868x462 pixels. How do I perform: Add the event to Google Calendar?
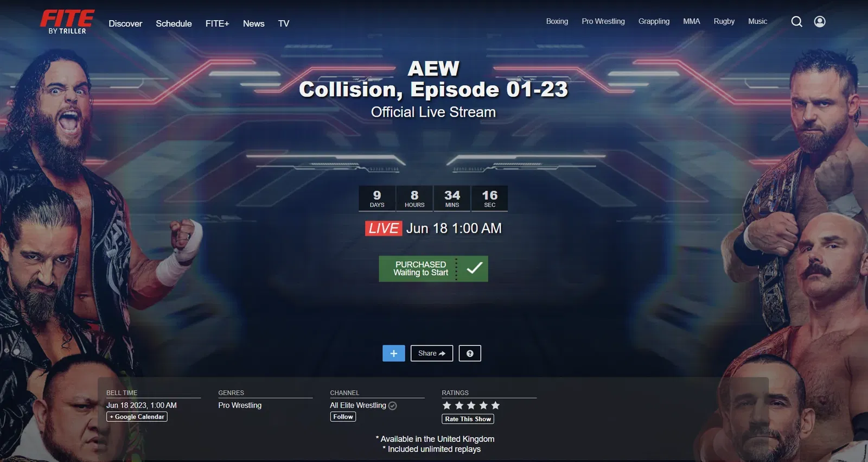coord(137,417)
